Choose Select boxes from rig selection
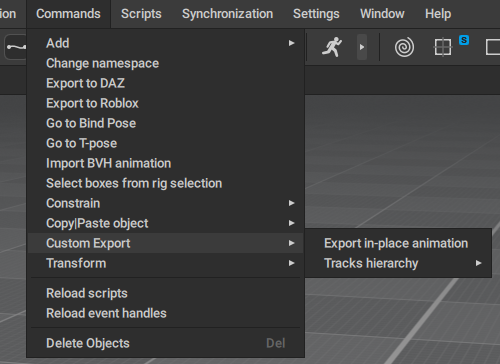 [166, 183]
